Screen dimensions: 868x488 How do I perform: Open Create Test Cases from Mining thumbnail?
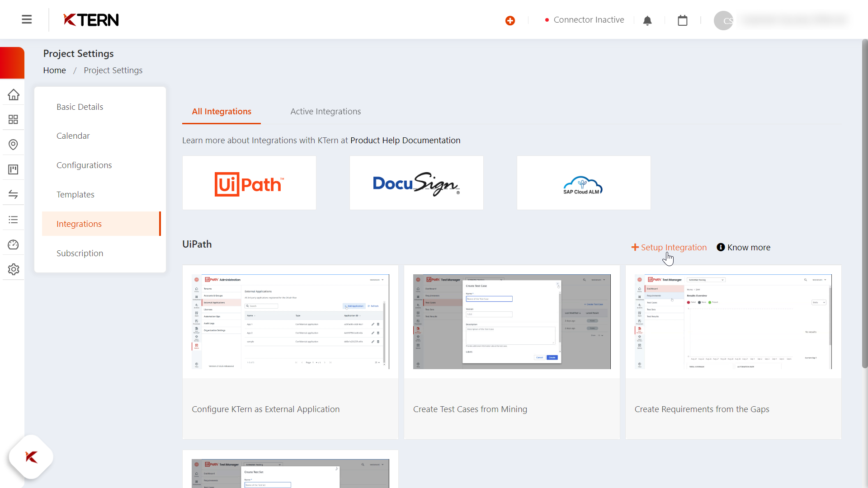click(512, 322)
